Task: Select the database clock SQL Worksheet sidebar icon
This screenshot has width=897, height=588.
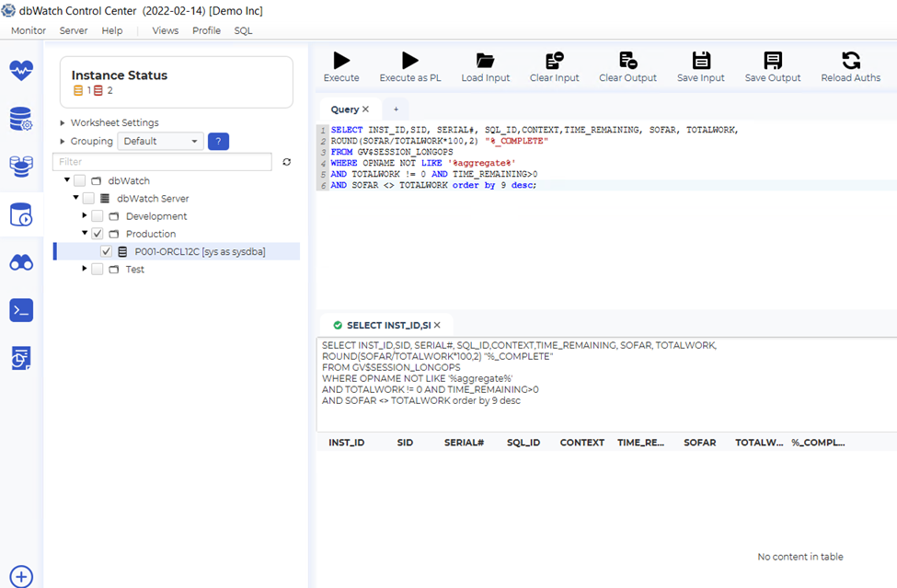Action: [21, 214]
